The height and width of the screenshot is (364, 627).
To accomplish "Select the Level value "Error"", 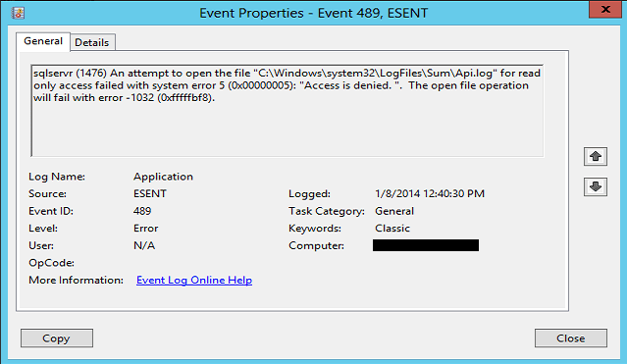I will point(146,228).
